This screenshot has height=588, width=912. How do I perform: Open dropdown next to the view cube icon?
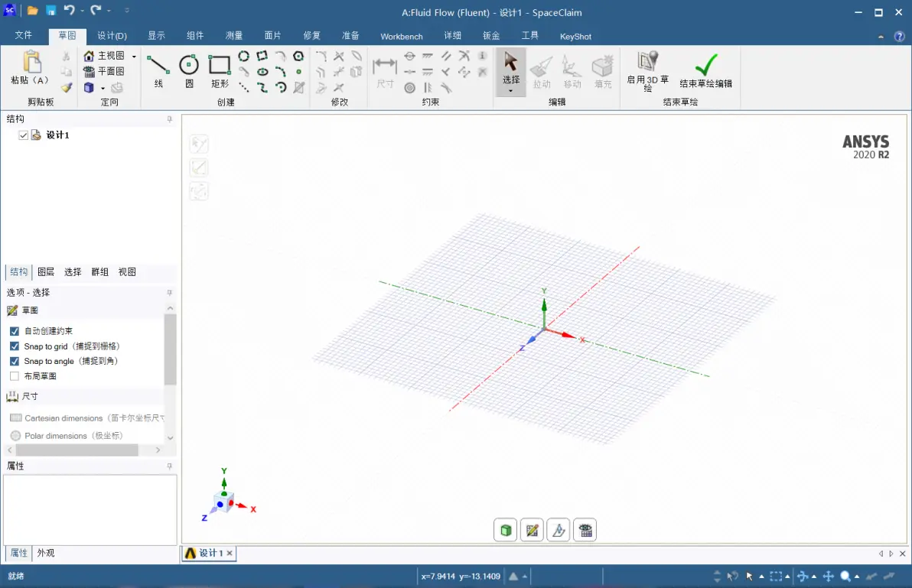[103, 89]
